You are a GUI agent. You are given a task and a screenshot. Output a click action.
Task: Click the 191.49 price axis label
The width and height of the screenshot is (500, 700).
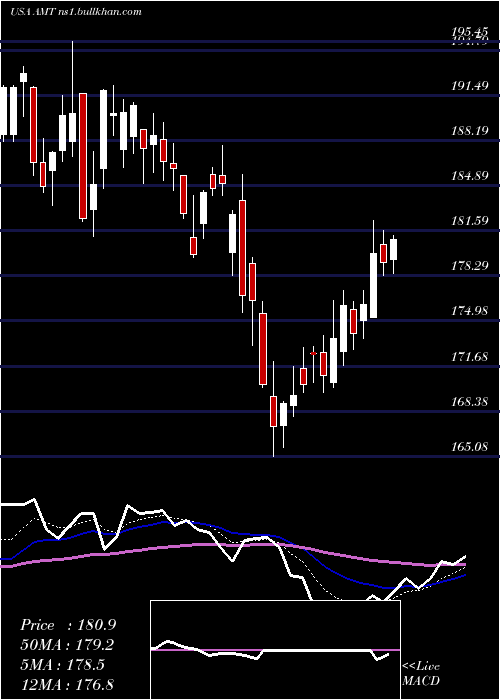click(469, 86)
